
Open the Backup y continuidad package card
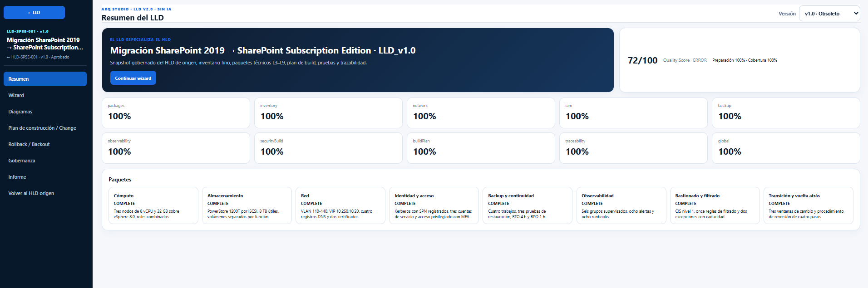(x=528, y=205)
